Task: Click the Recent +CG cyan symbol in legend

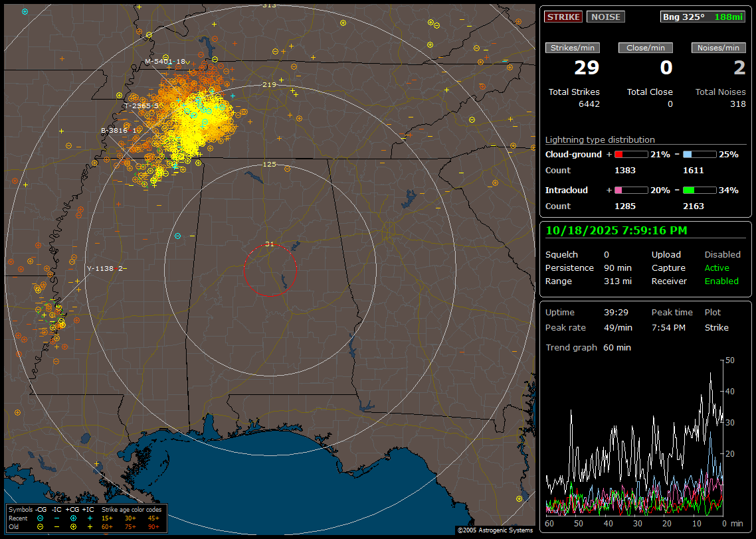Action: [x=73, y=518]
